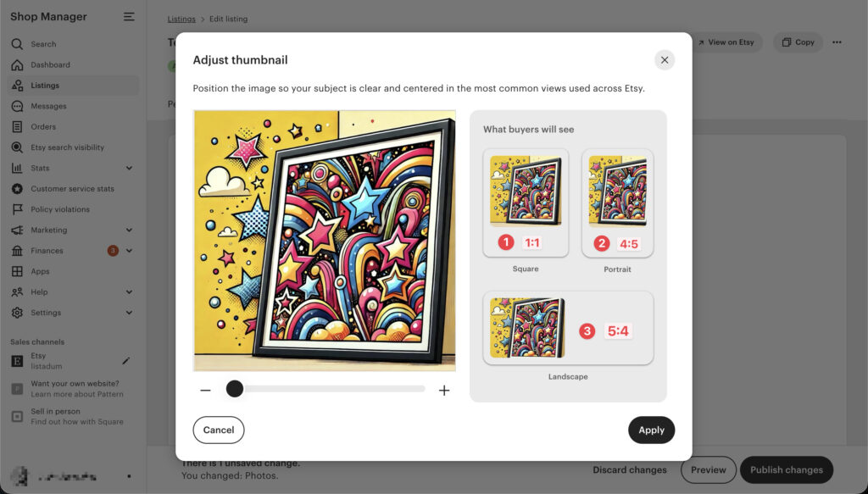Click the Search magnifier icon in sidebar

pos(17,44)
